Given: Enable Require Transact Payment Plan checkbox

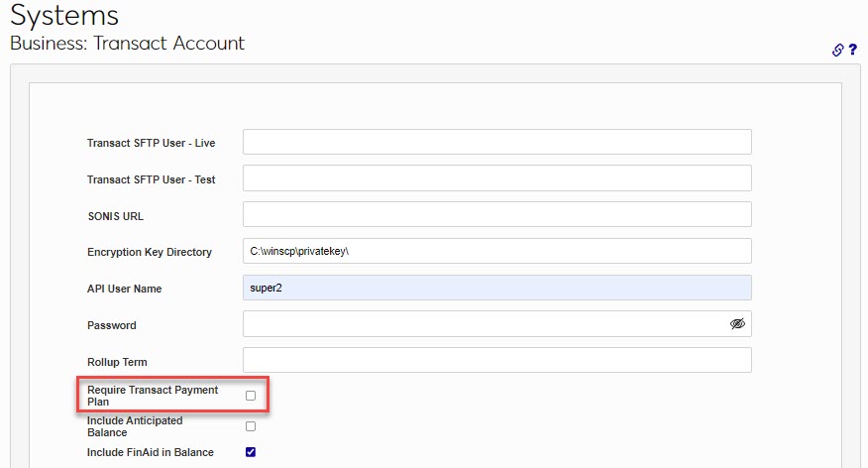Looking at the screenshot, I should 251,396.
